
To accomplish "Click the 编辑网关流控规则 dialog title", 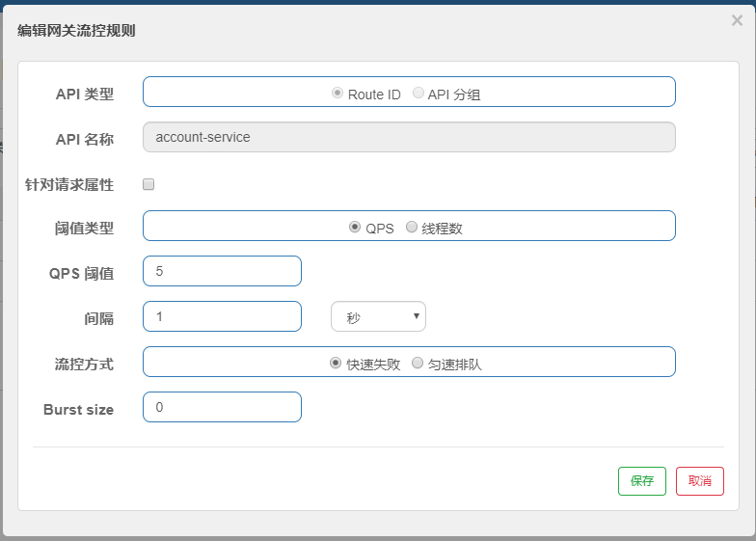I will pyautogui.click(x=76, y=31).
